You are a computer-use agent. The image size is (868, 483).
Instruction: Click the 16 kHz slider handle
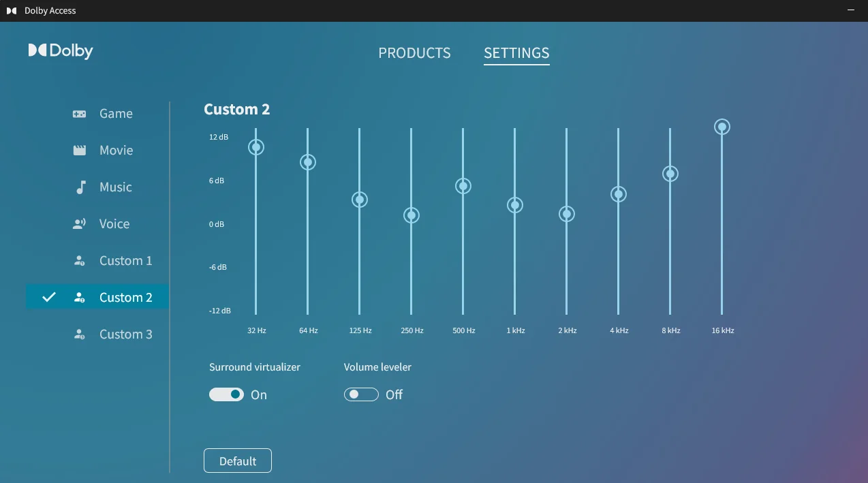coord(722,127)
